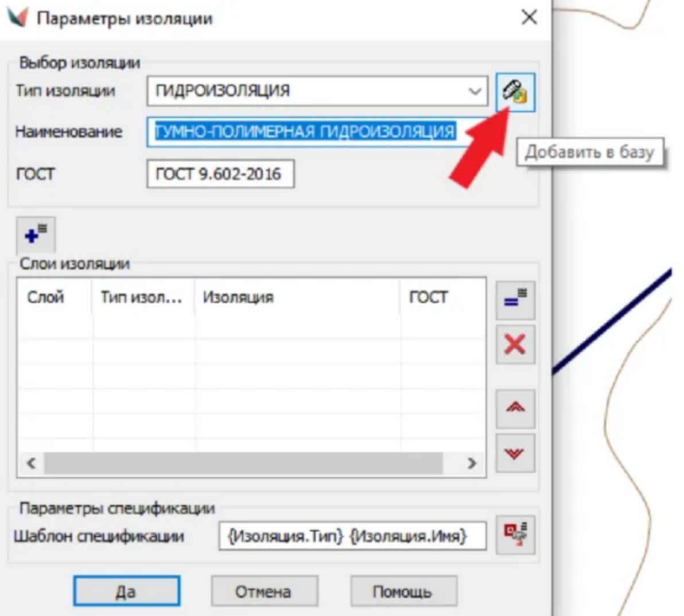Close the 'Параметры изоляции' dialog
This screenshot has height=616, width=684.
529,17
